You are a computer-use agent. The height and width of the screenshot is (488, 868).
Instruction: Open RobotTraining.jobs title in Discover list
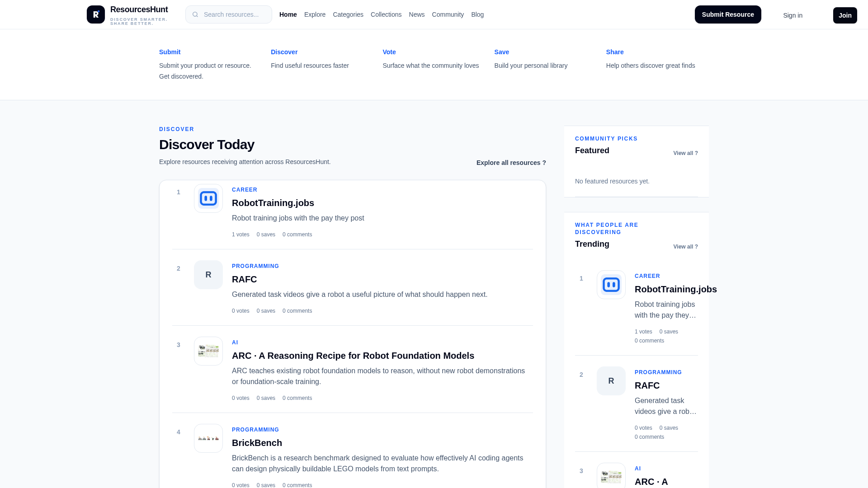(x=273, y=203)
